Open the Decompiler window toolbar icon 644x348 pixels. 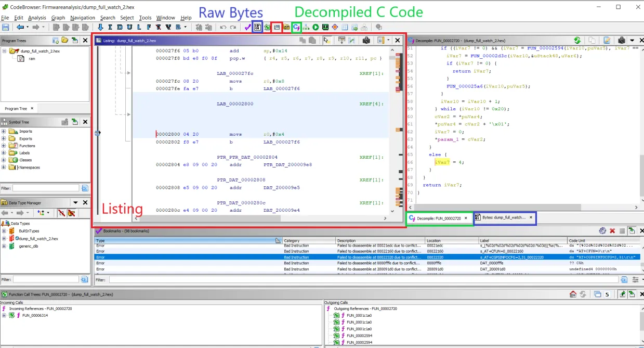(296, 27)
